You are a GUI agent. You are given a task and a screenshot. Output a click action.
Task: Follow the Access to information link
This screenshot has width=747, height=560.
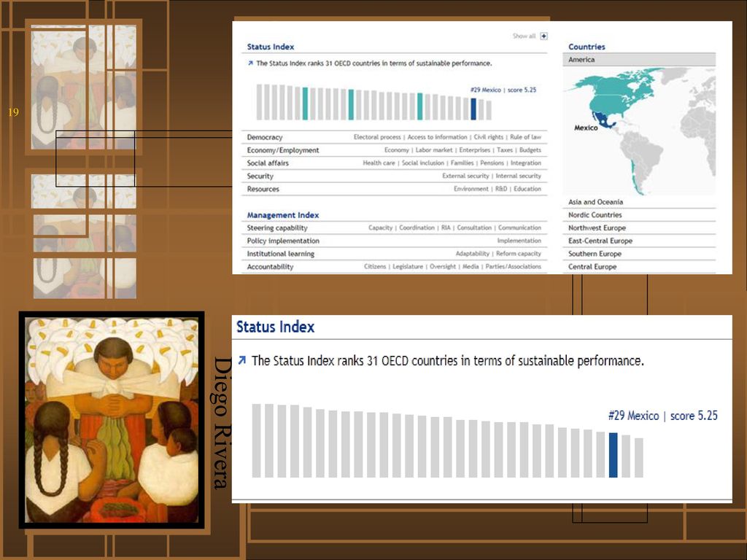pyautogui.click(x=437, y=137)
